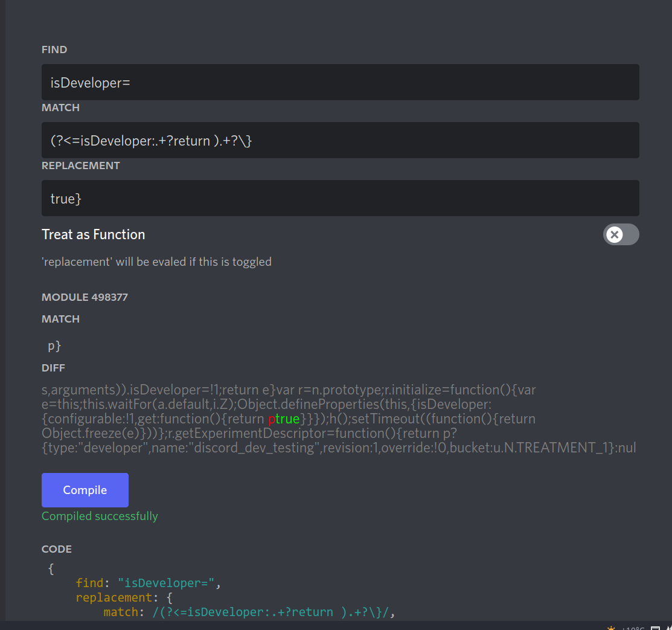Click the REPLACEMENT label heading
This screenshot has width=672, height=630.
pyautogui.click(x=80, y=166)
